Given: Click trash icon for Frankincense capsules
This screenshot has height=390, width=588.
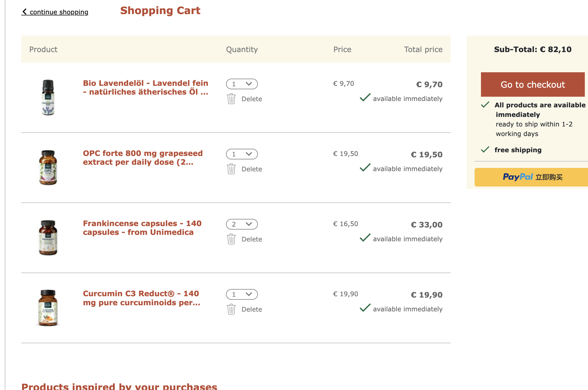Looking at the screenshot, I should (231, 239).
